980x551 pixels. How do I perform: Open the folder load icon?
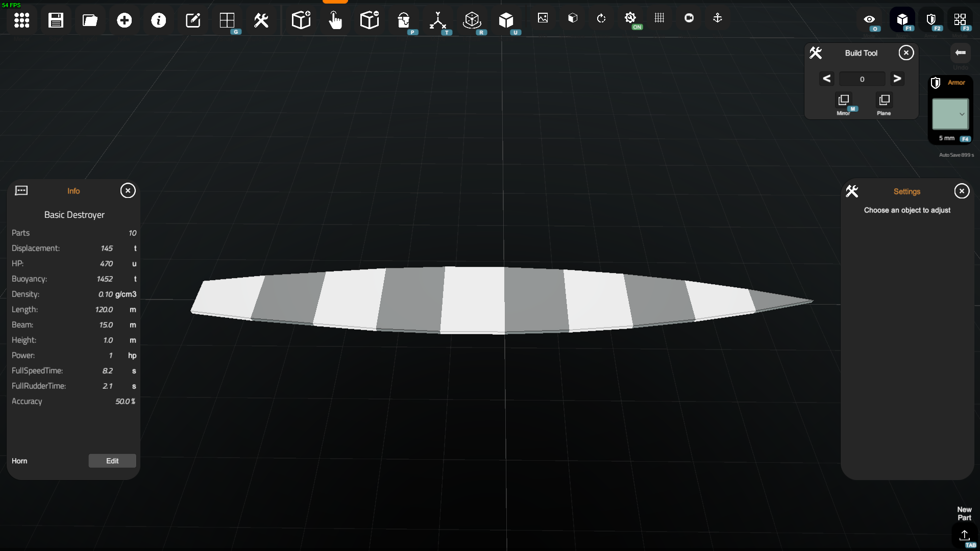[x=90, y=20]
